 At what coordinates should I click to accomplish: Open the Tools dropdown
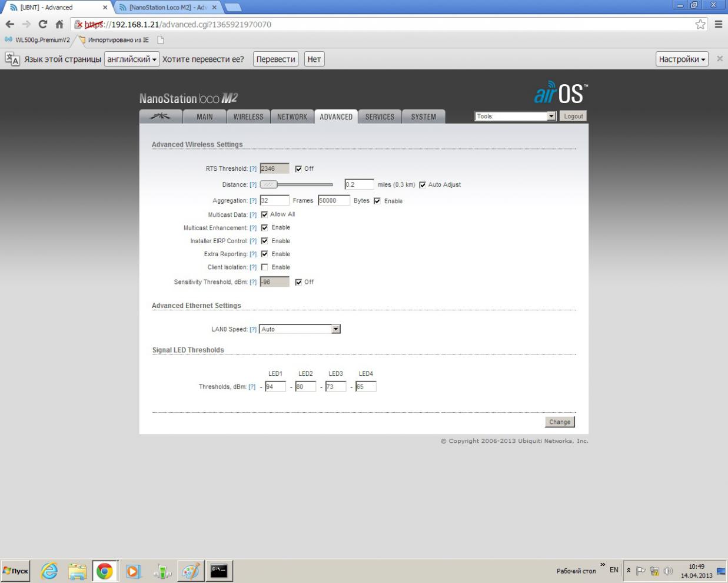click(515, 116)
